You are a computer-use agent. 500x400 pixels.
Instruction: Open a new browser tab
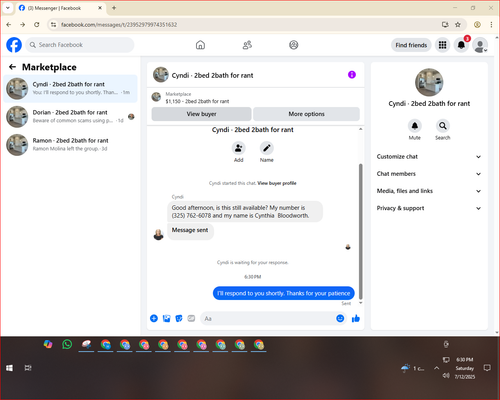(114, 8)
